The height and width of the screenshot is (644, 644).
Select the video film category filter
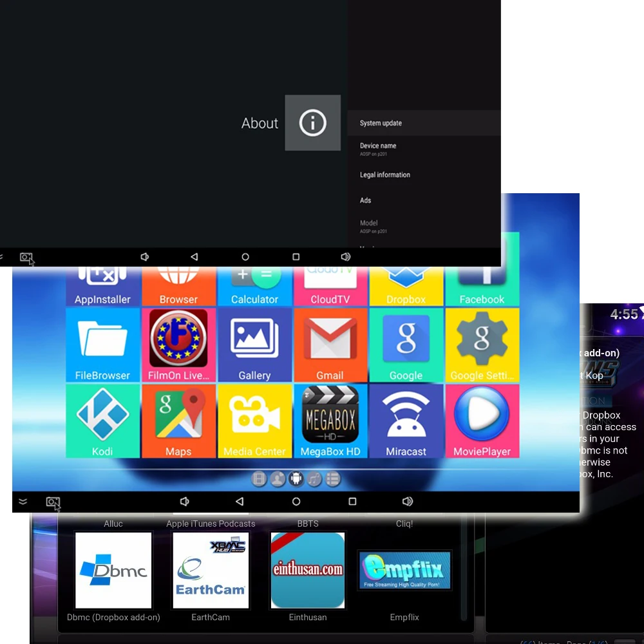pyautogui.click(x=259, y=479)
